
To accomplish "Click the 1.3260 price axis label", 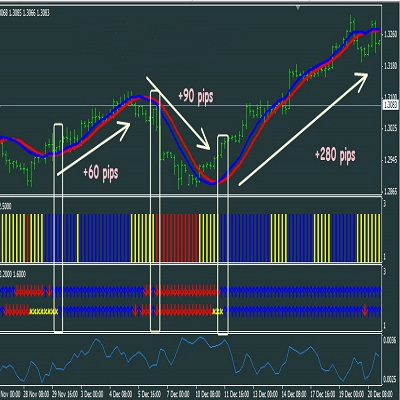I will pos(390,34).
